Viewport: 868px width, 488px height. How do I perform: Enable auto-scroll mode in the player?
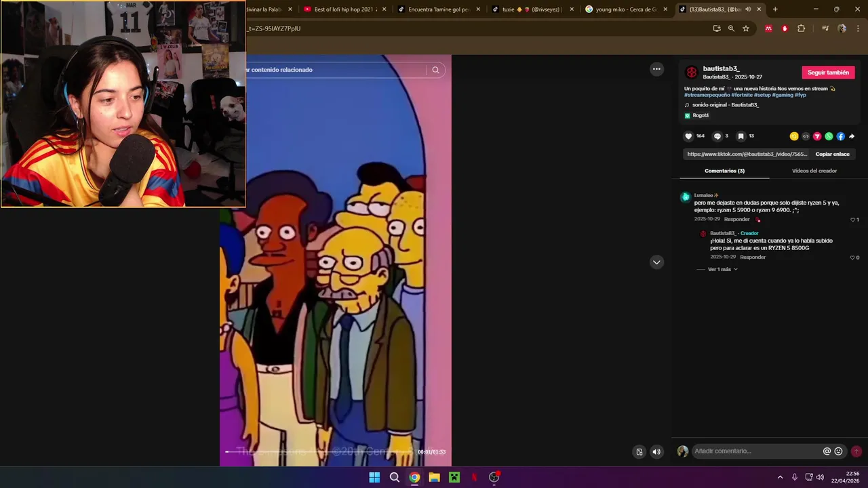click(639, 451)
